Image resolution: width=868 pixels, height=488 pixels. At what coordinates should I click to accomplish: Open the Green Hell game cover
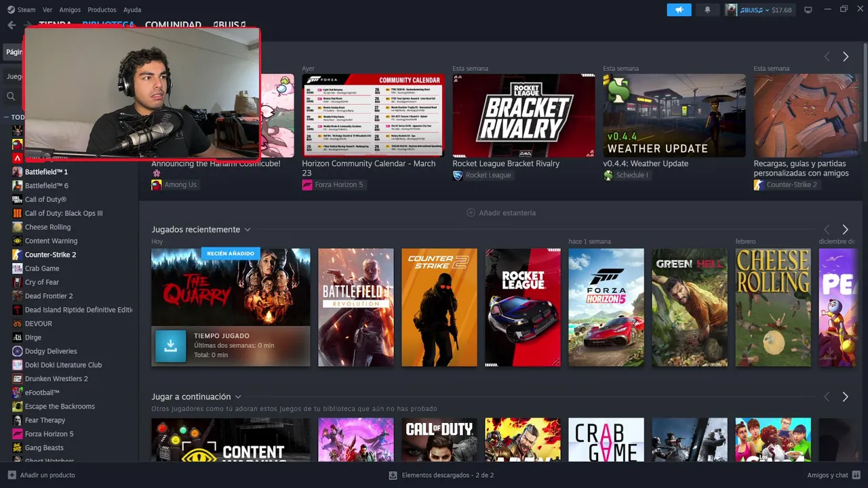(x=690, y=307)
